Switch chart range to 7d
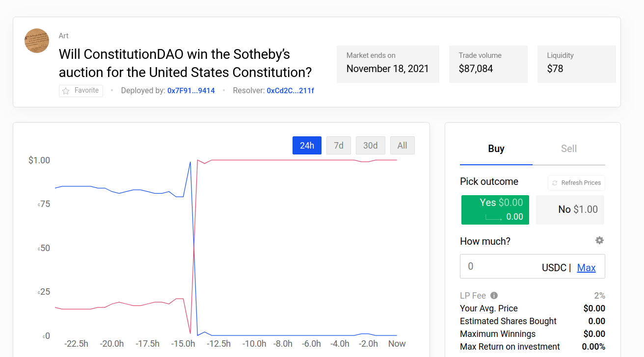The image size is (644, 357). 339,146
